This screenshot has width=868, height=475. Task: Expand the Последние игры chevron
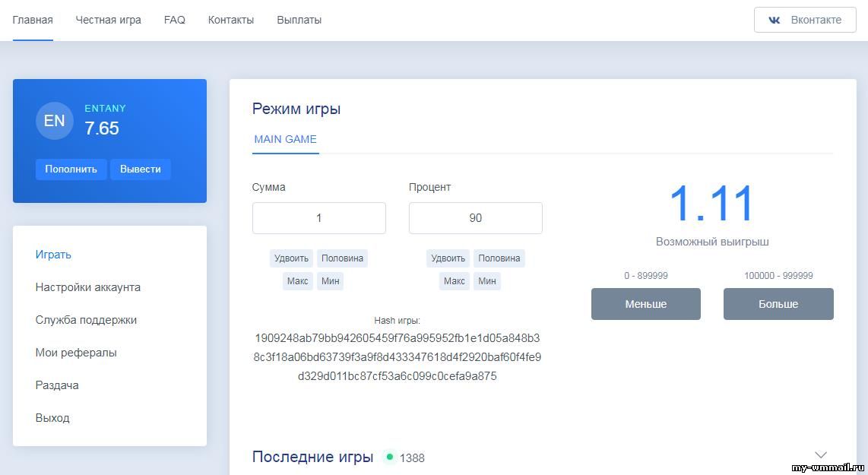[820, 455]
